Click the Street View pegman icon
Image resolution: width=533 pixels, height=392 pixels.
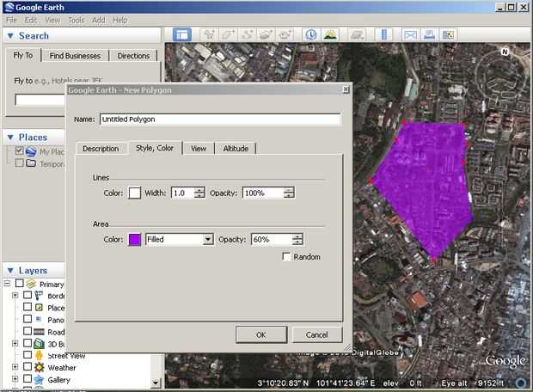(x=39, y=355)
